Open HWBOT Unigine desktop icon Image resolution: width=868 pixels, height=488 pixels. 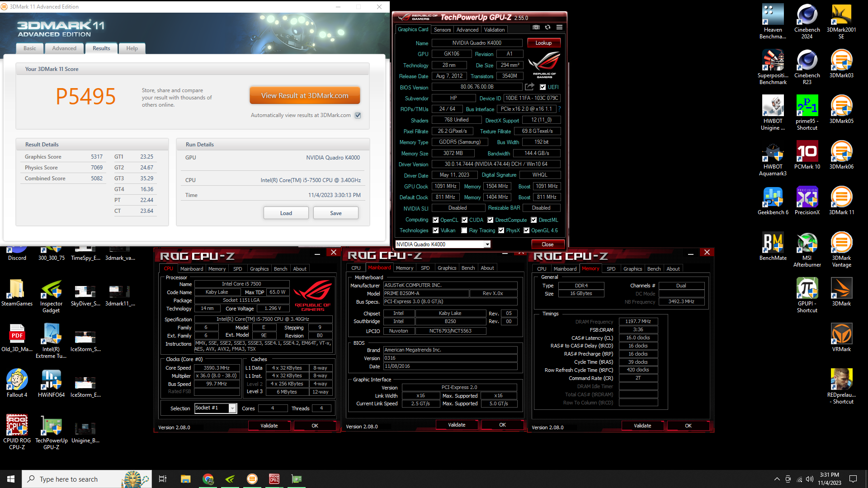coord(773,113)
